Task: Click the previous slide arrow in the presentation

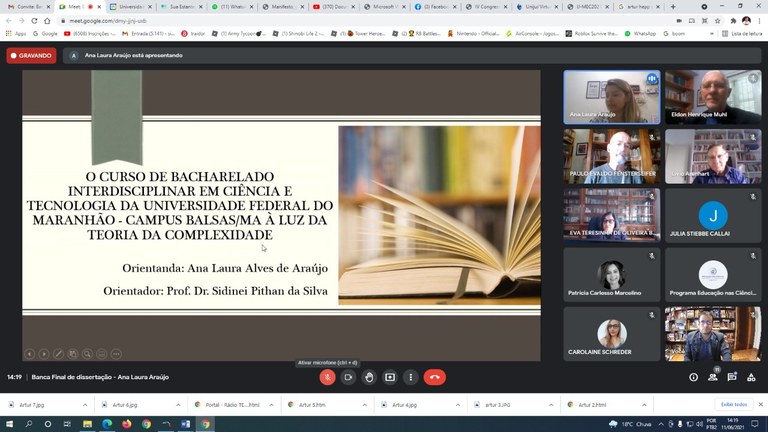Action: click(x=29, y=353)
